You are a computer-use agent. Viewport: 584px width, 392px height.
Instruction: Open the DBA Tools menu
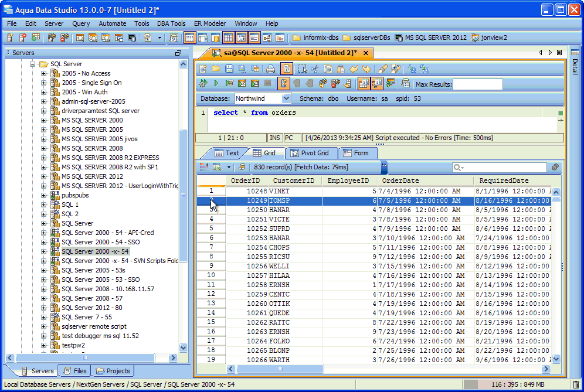point(171,23)
